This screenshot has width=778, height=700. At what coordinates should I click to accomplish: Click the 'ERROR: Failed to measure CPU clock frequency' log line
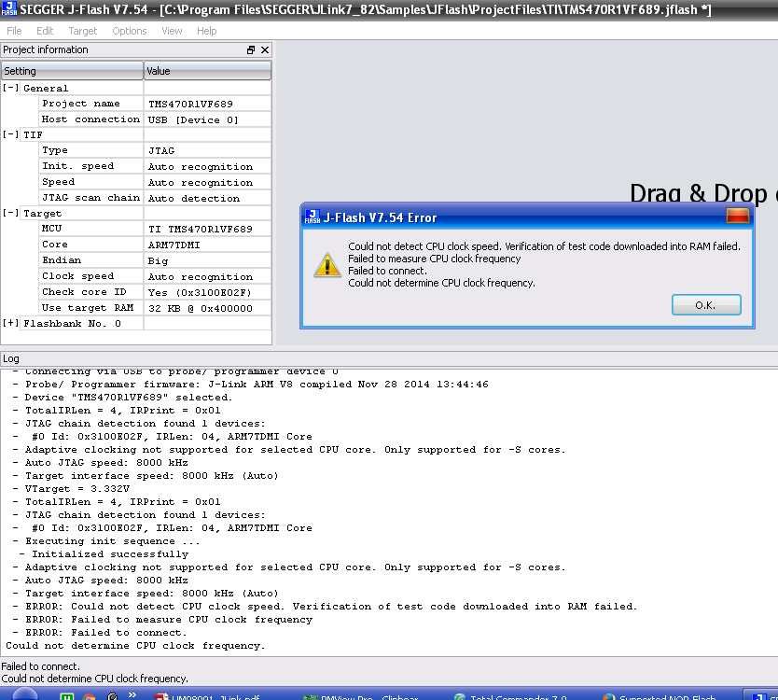(162, 620)
